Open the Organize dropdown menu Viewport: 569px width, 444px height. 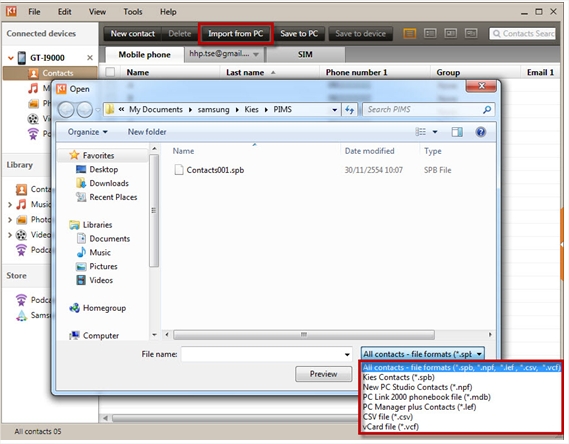tap(87, 132)
